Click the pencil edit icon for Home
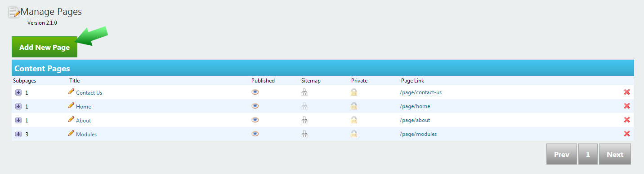Screen dimensions: 644x174 coord(71,105)
